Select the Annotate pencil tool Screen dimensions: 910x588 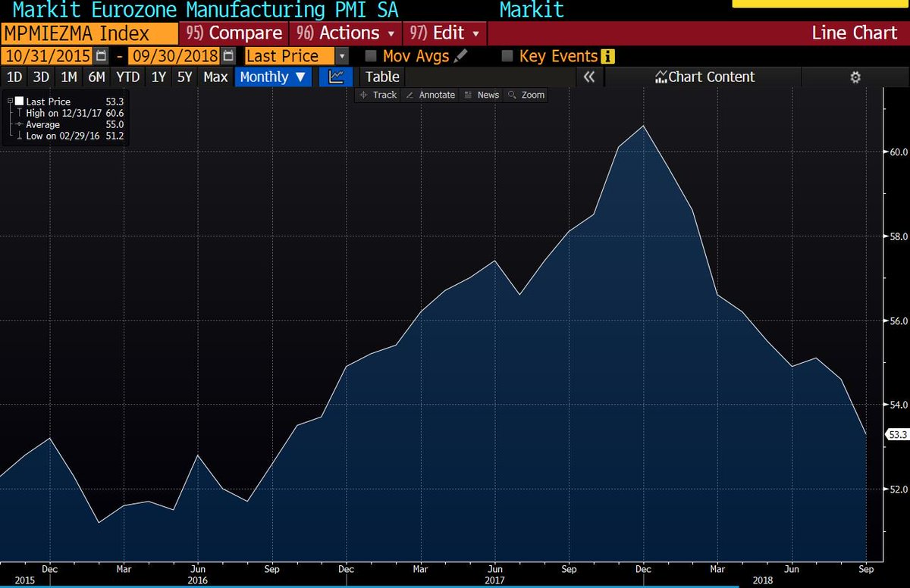click(429, 95)
